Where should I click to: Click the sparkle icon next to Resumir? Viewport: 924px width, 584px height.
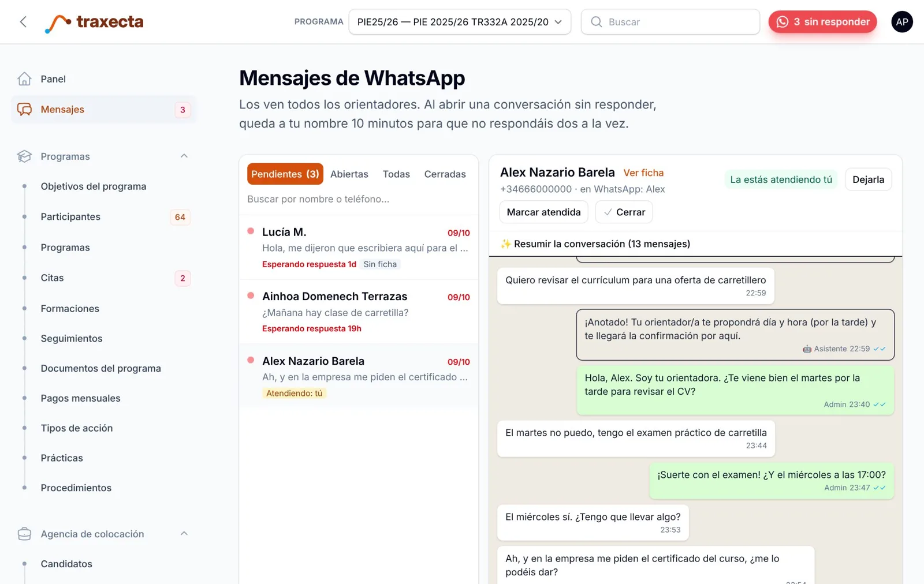click(x=506, y=244)
